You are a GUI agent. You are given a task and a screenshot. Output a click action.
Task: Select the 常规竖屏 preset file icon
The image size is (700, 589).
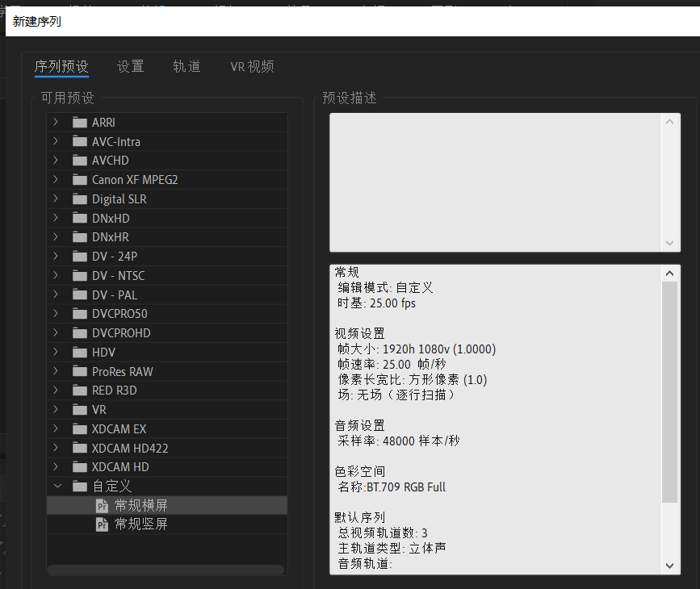click(x=102, y=525)
